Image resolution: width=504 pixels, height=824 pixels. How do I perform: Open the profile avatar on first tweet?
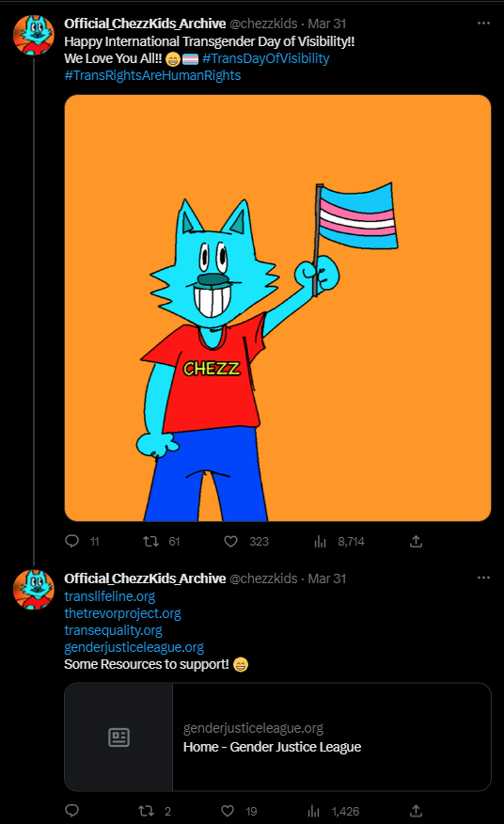34,35
